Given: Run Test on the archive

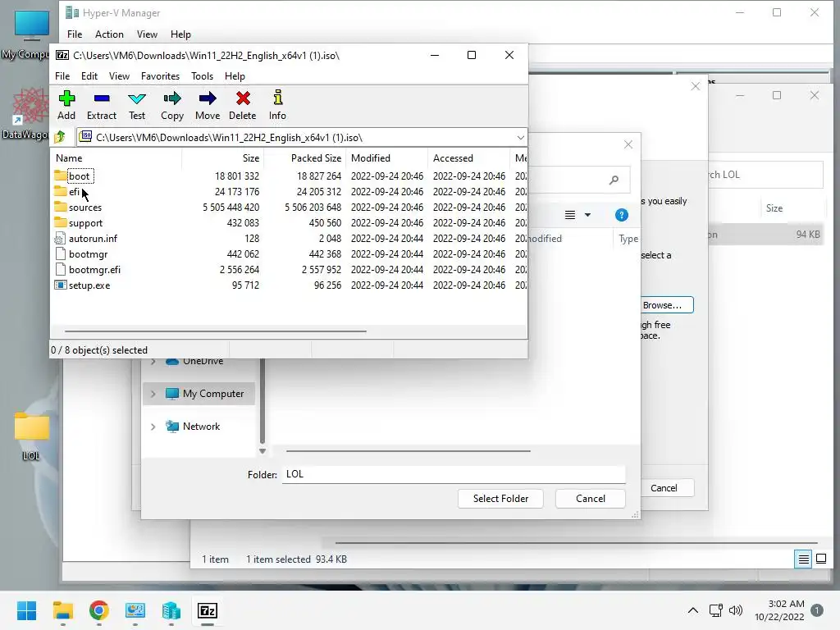Looking at the screenshot, I should (137, 105).
